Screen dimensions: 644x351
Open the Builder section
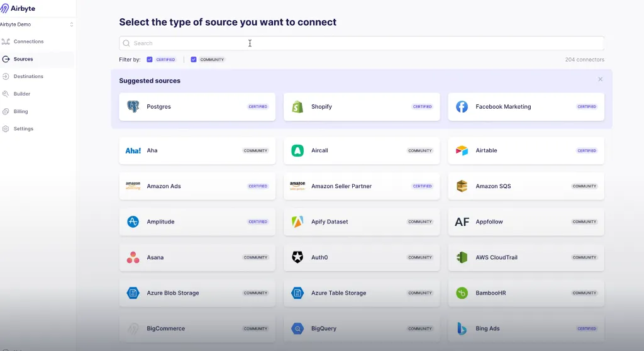(22, 94)
